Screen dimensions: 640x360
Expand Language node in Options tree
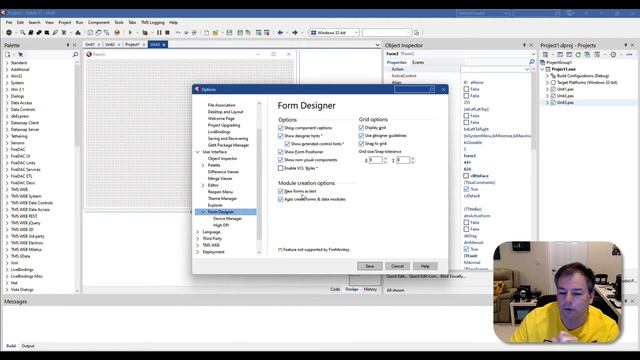coord(198,232)
